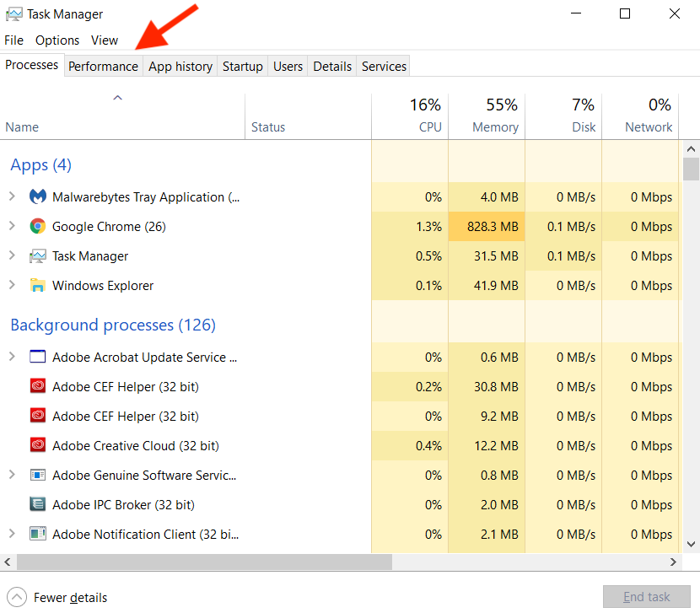Screen dimensions: 700x613
Task: Click Chrome's 1.3% CPU value
Action: coord(428,226)
